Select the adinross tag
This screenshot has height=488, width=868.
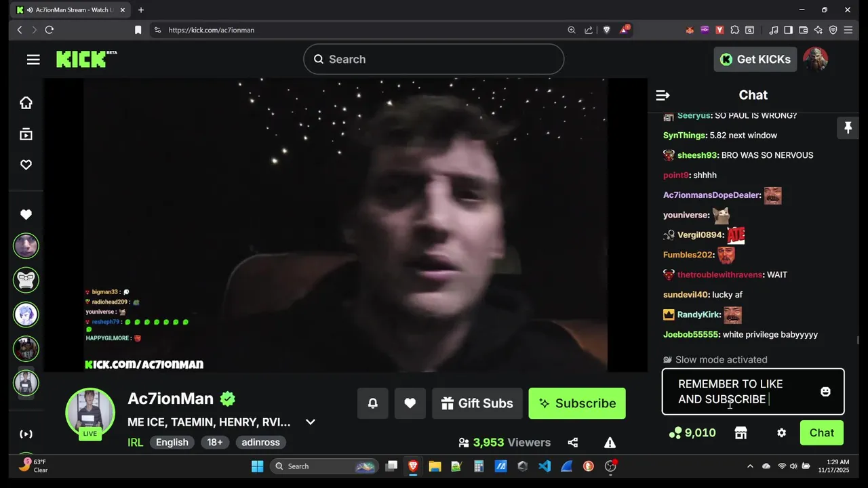pyautogui.click(x=261, y=443)
